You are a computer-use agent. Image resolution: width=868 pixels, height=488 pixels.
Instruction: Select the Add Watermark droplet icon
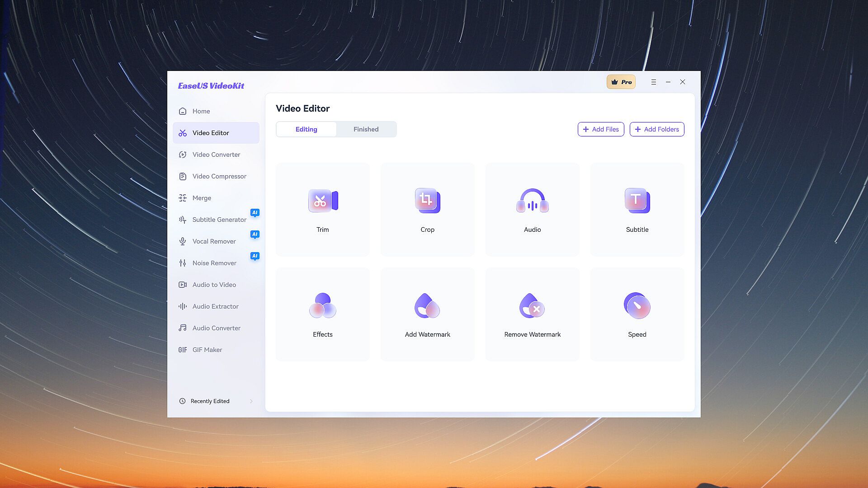point(427,306)
